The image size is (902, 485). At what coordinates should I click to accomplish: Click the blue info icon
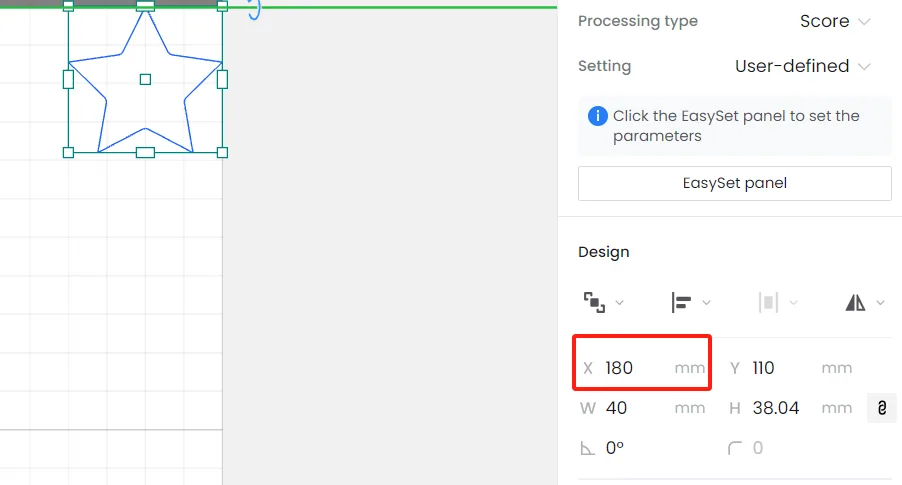598,116
